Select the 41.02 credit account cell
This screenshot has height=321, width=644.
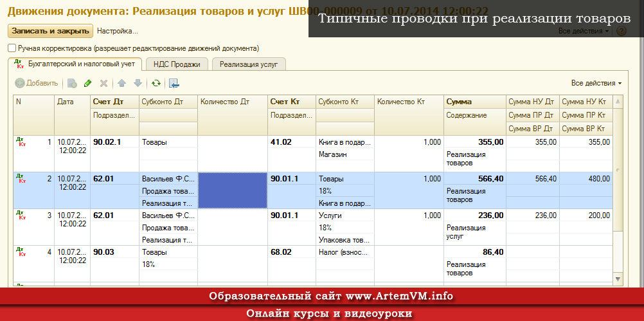point(292,142)
